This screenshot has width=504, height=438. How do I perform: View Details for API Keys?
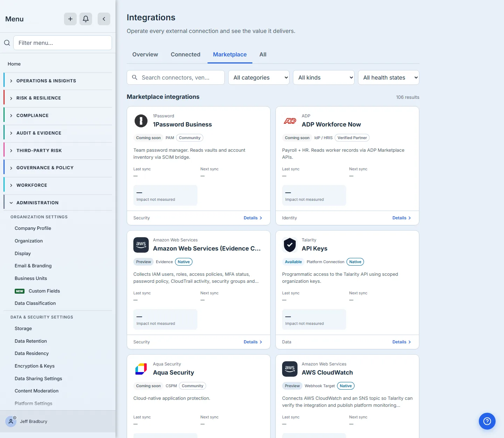(402, 342)
